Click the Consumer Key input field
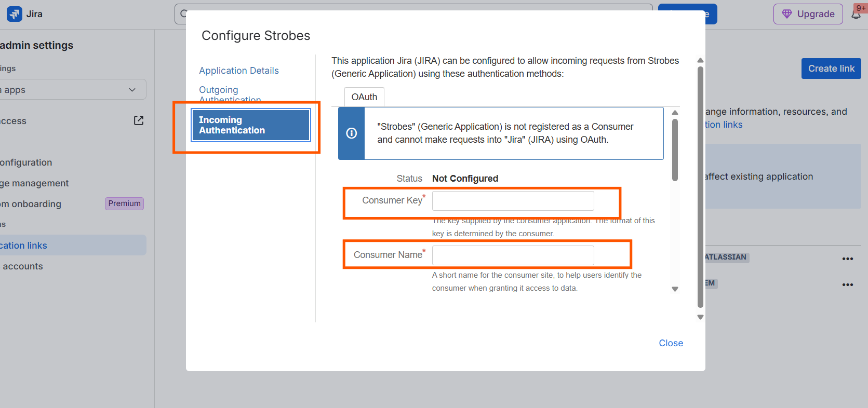Screen dimensions: 868x408 point(513,201)
